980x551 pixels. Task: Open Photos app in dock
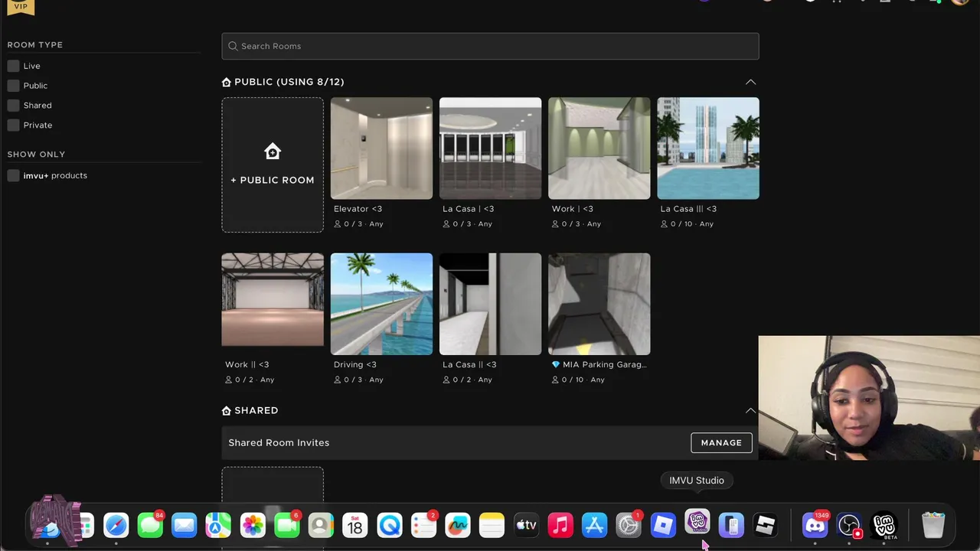point(253,525)
